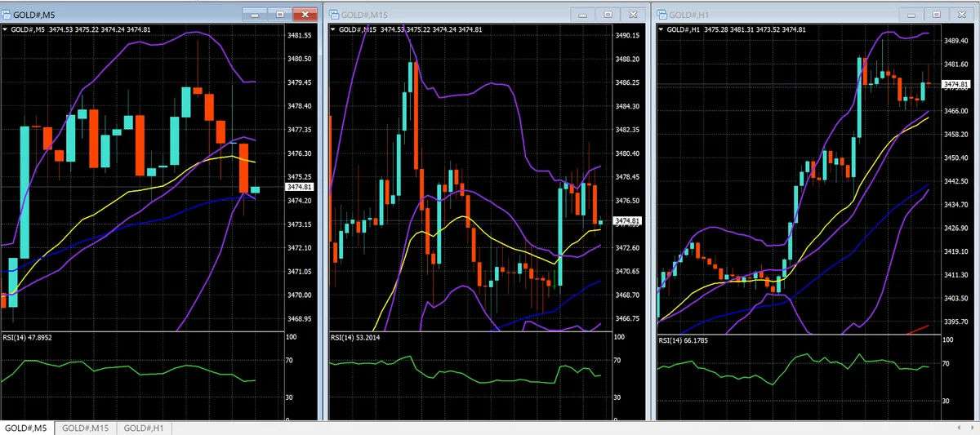Expand the triangle next to GOLD#,M15 chart label
The height and width of the screenshot is (435, 980).
click(x=333, y=29)
